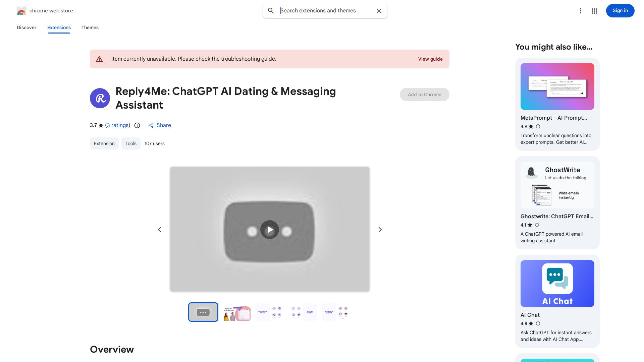
Task: Open the Google apps grid icon
Action: click(x=595, y=11)
